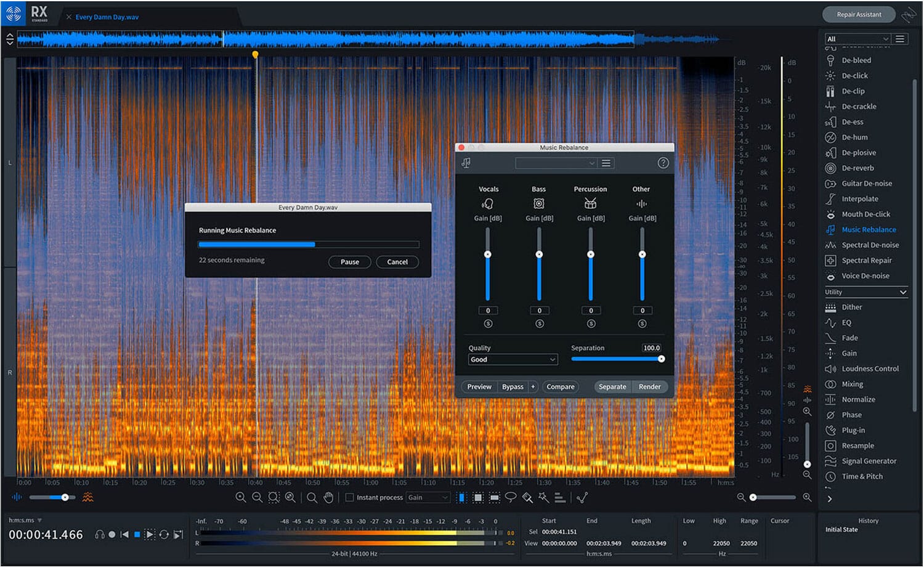Toggle Time selection tool
Viewport: 924px width, 570px height.
(461, 497)
